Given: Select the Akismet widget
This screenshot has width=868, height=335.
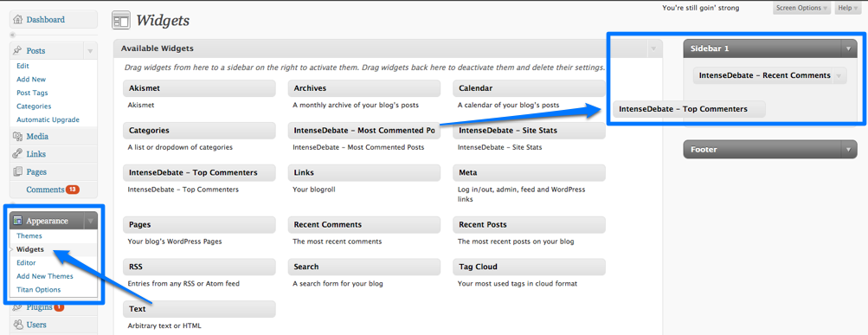Looking at the screenshot, I should pos(199,88).
